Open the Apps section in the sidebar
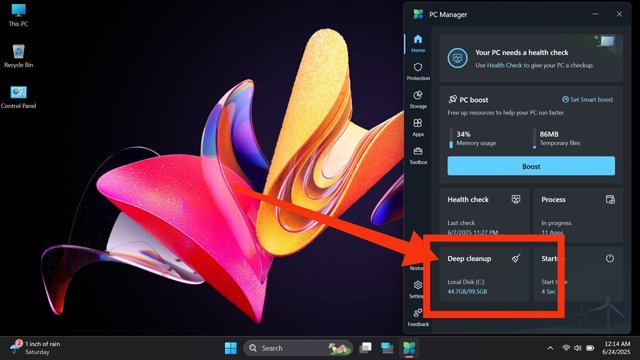Image resolution: width=640 pixels, height=360 pixels. (418, 127)
